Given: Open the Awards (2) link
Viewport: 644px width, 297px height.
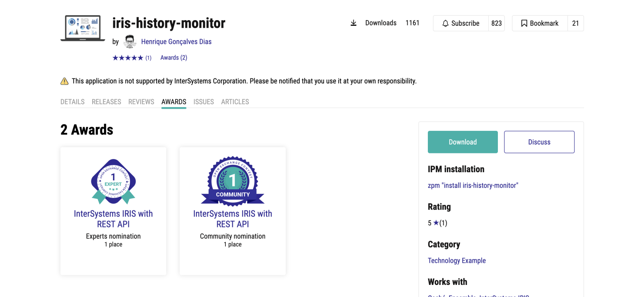Looking at the screenshot, I should 173,58.
